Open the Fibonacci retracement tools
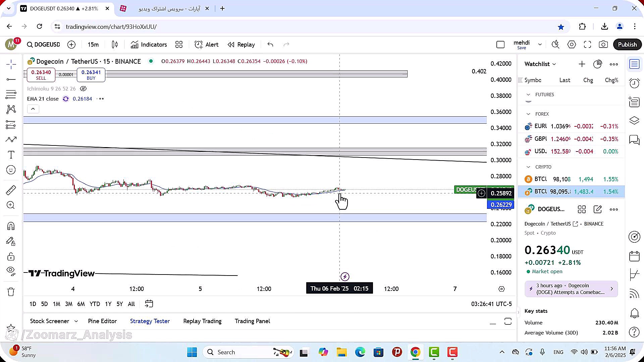The width and height of the screenshot is (644, 362). tap(11, 95)
